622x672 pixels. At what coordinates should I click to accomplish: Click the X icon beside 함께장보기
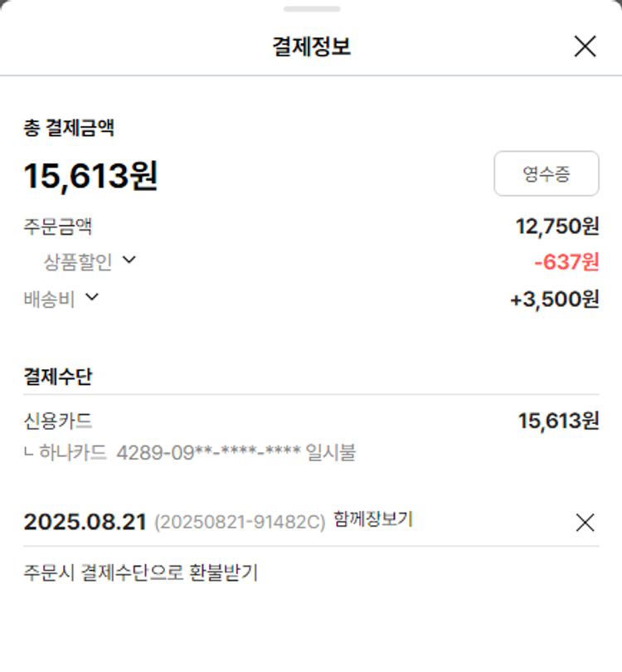coord(585,522)
